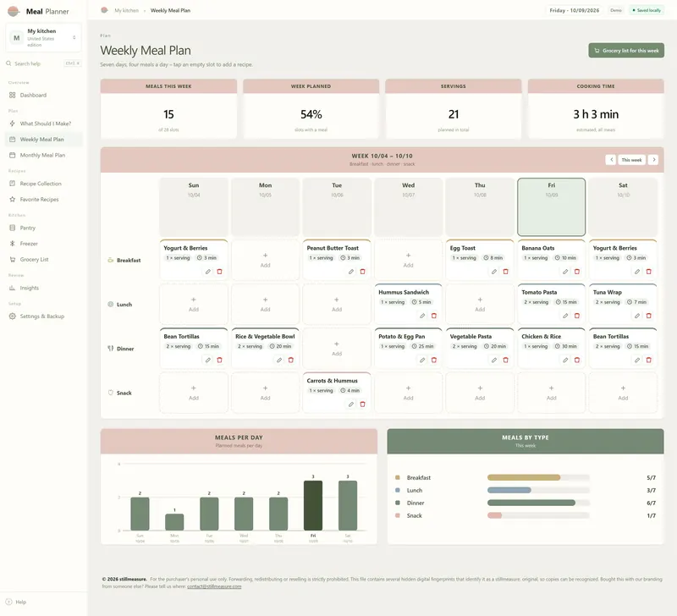
Task: Edit Sunday's Bean Tortillas dinner
Action: [x=207, y=360]
